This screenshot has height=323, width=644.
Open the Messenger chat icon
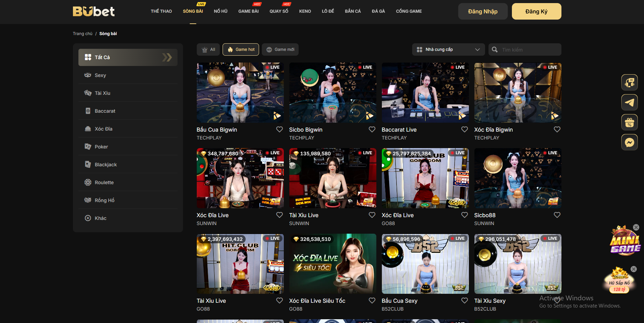pos(629,142)
